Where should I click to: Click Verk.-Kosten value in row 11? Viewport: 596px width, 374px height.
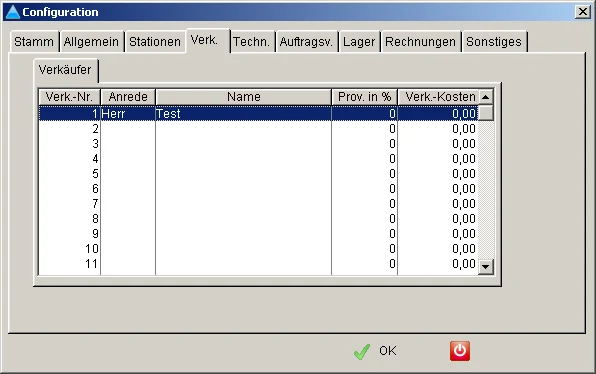438,264
